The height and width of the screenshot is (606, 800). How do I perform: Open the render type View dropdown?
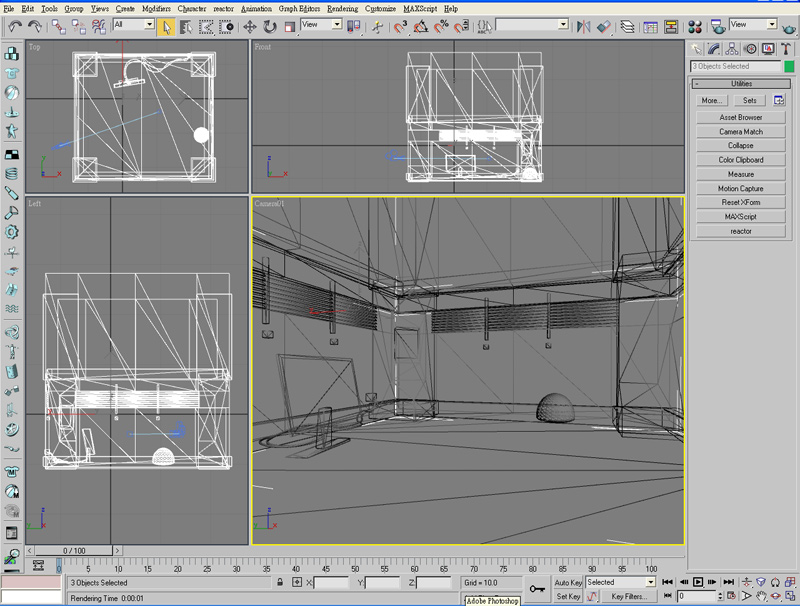click(753, 24)
